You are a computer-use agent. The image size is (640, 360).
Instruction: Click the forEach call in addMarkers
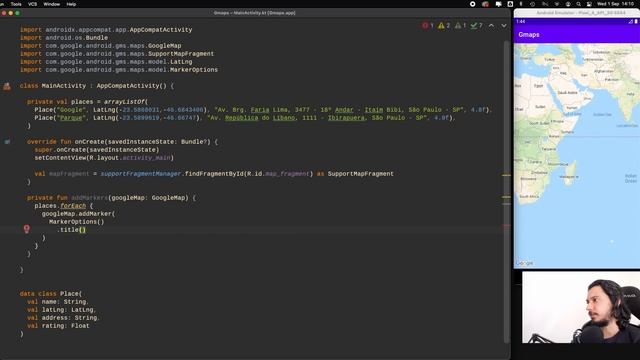[73, 206]
